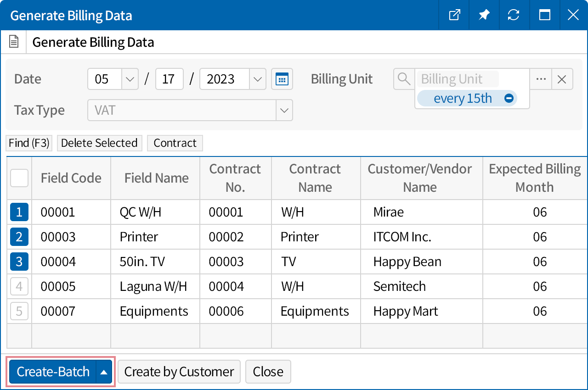
Task: Expand the Create-Batch arrow menu
Action: click(x=104, y=372)
